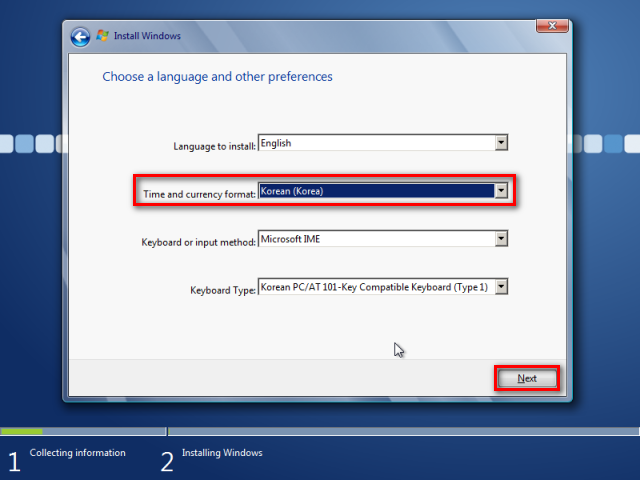Click the 'Collecting information' step text
This screenshot has width=640, height=480.
tap(78, 453)
